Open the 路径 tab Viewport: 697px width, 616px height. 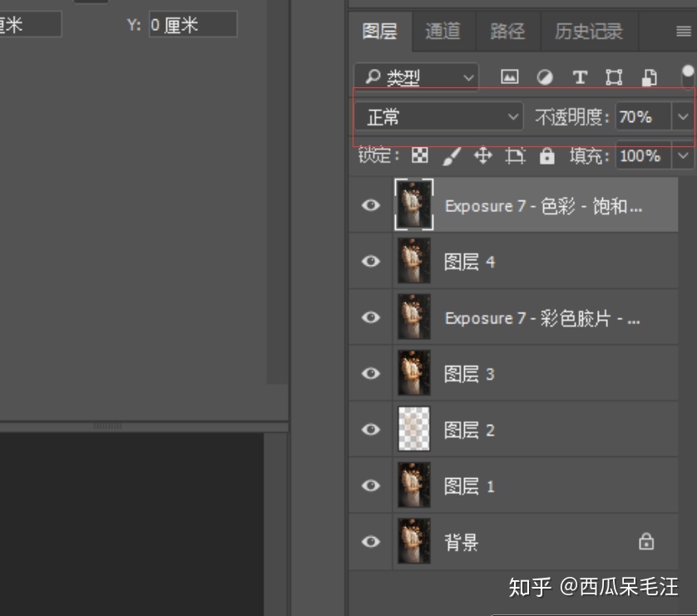pos(507,32)
